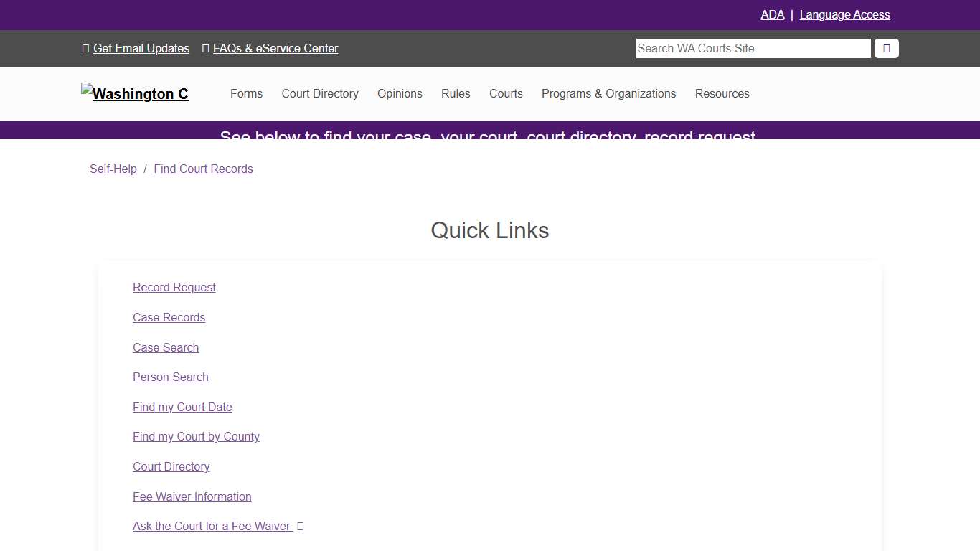
Task: Open the Forms menu
Action: point(246,94)
